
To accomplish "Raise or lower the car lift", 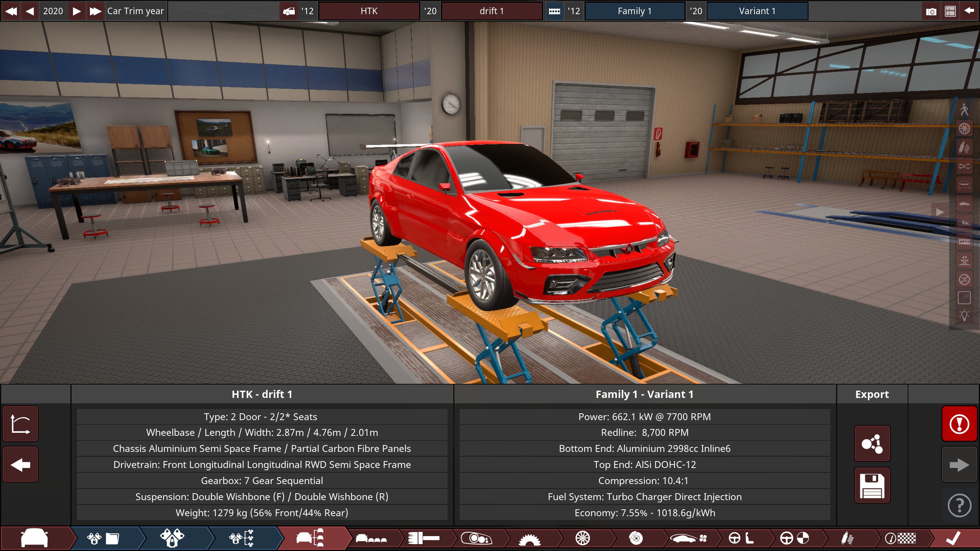I will pos(964,261).
